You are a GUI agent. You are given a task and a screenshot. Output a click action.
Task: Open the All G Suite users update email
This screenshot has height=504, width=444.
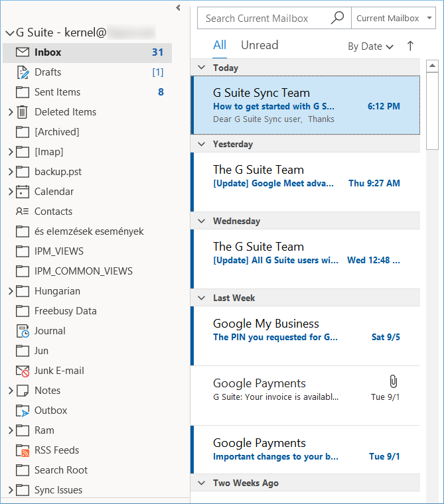click(306, 259)
